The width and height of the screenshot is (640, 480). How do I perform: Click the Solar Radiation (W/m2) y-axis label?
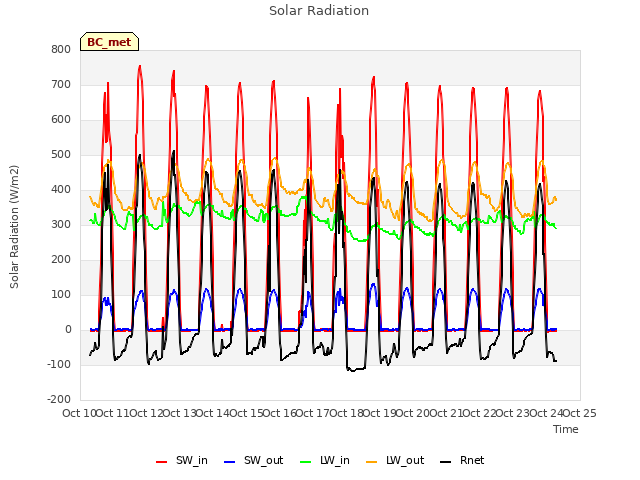14,227
